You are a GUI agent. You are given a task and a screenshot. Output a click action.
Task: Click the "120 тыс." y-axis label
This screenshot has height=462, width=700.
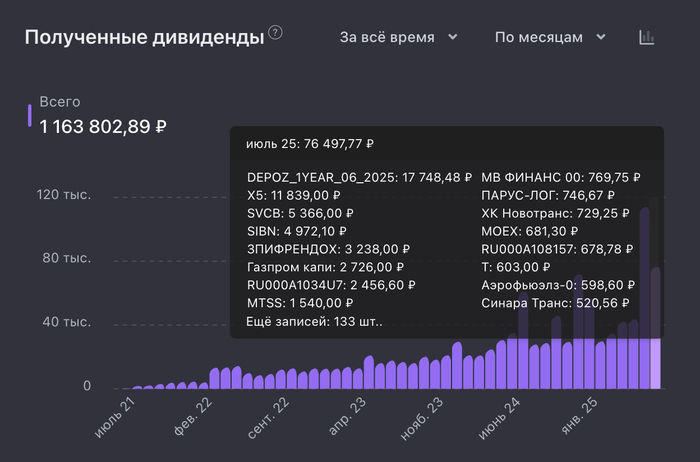(64, 195)
